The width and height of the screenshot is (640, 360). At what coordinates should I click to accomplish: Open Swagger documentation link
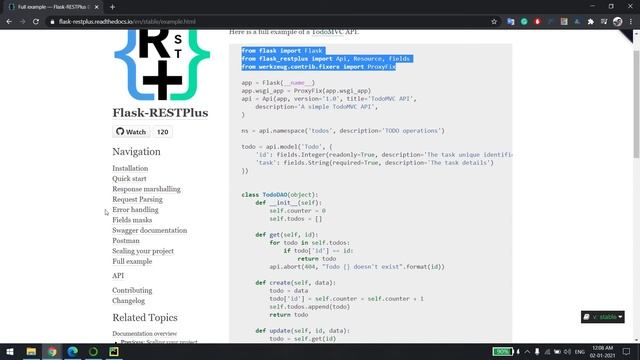point(149,230)
